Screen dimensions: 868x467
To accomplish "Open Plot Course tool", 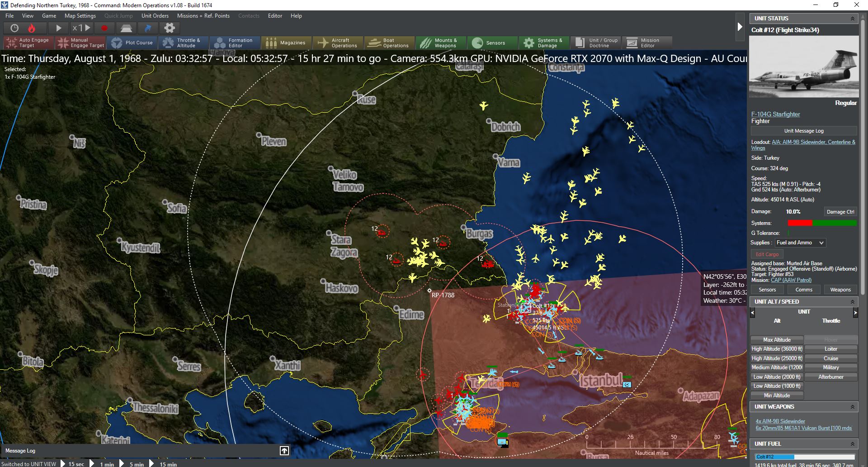I will 132,43.
